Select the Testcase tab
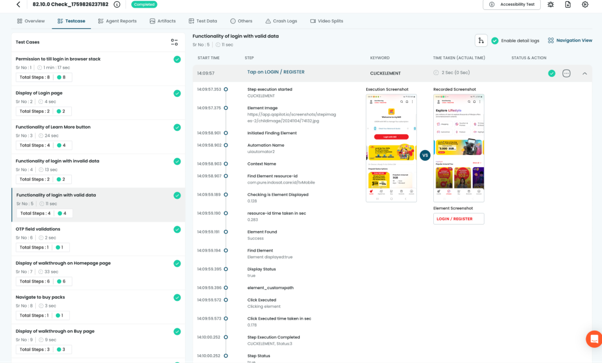Image resolution: width=602 pixels, height=363 pixels. 71,21
